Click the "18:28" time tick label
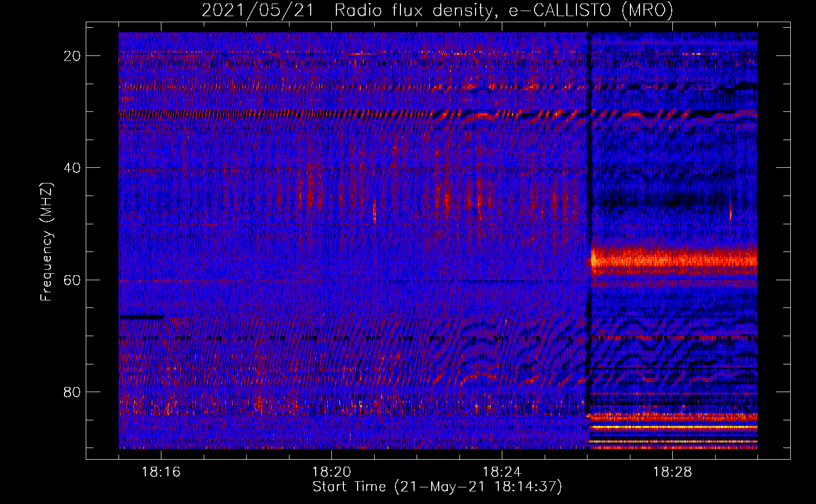The image size is (816, 504). (x=672, y=472)
